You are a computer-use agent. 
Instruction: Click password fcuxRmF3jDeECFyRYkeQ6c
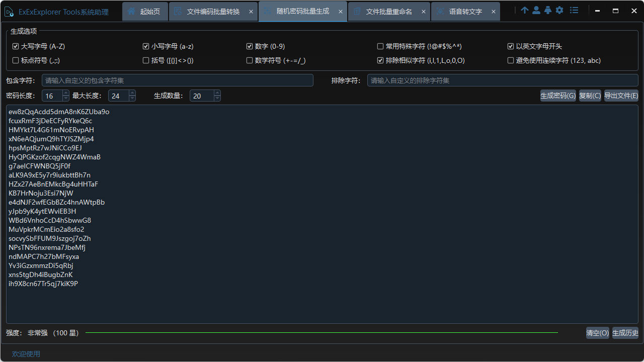[50, 121]
